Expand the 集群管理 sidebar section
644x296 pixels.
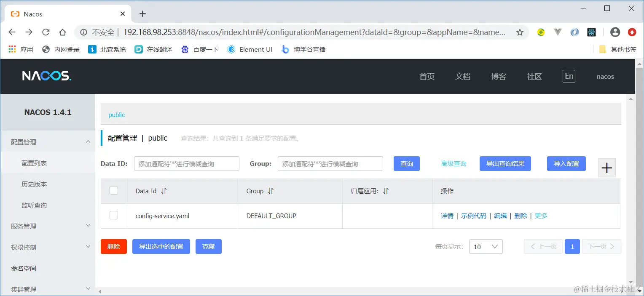click(x=88, y=289)
